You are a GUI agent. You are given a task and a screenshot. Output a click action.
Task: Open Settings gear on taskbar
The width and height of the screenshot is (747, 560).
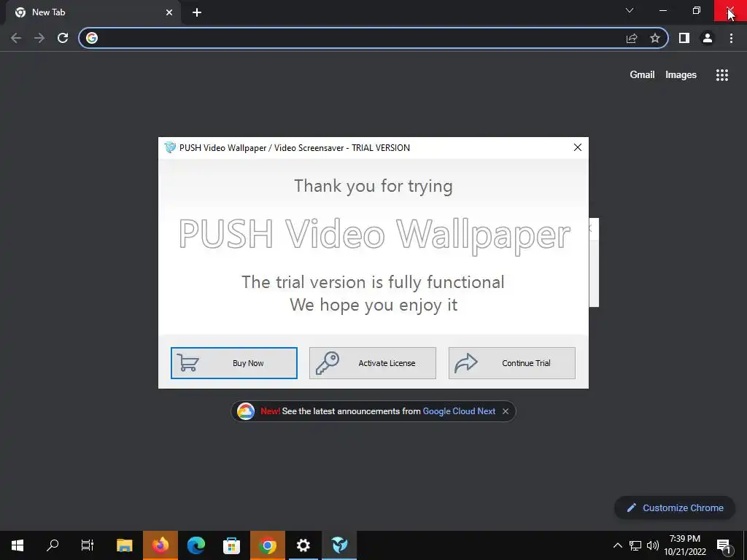pyautogui.click(x=303, y=545)
